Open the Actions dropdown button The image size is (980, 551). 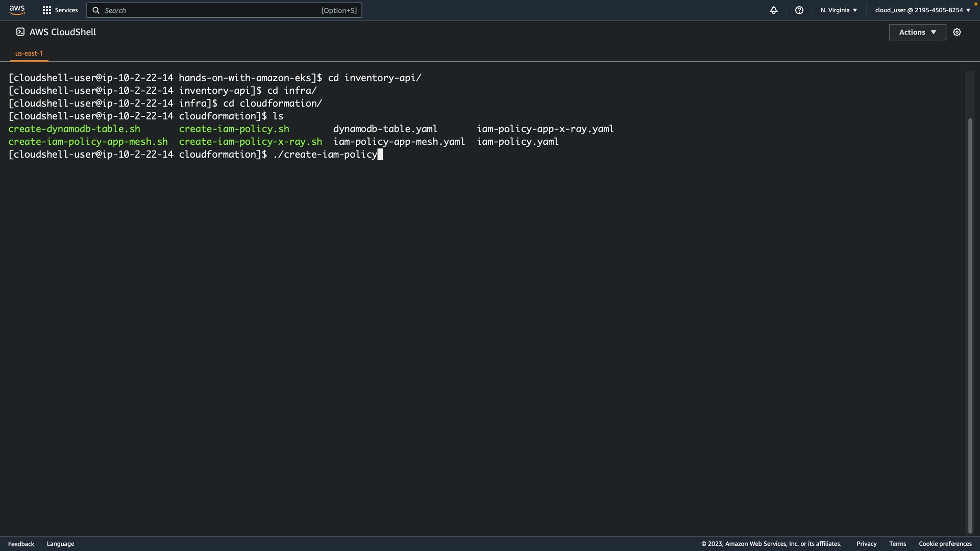917,32
